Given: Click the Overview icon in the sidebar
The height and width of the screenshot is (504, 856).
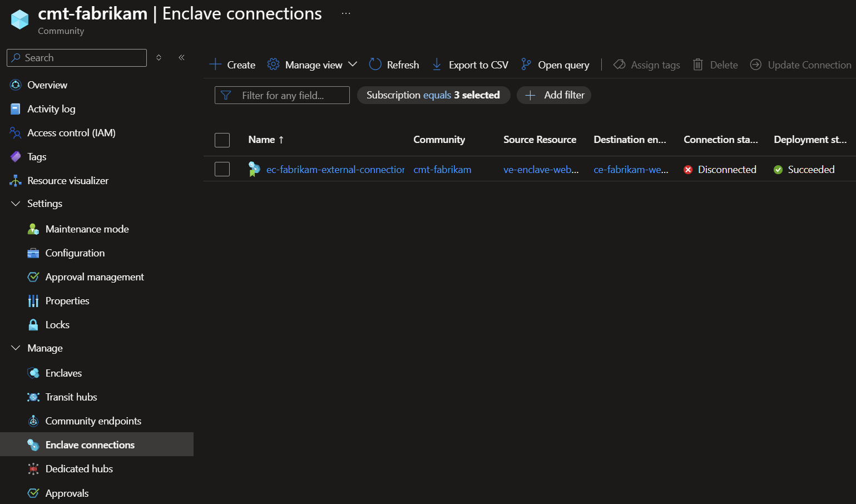Looking at the screenshot, I should tap(16, 85).
